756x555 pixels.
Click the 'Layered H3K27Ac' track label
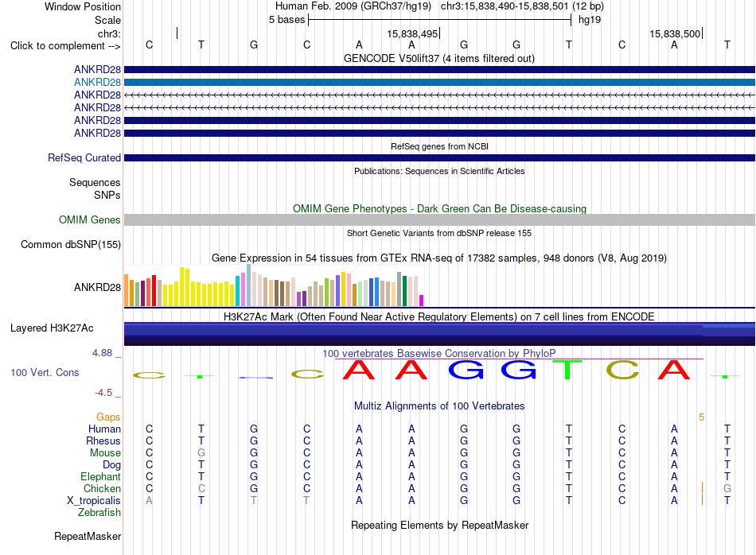click(52, 328)
